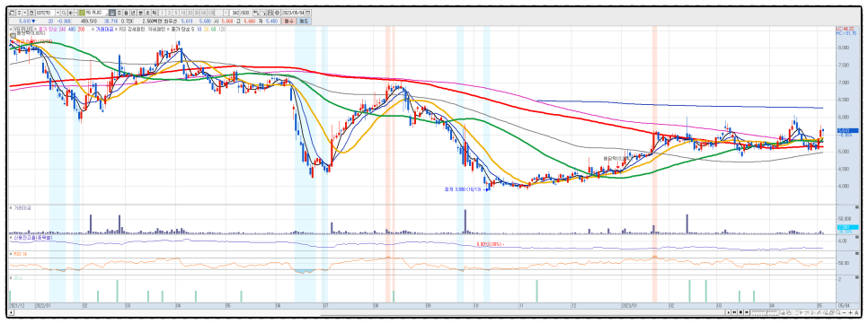Click the stock search magnifier icon

tap(64, 13)
